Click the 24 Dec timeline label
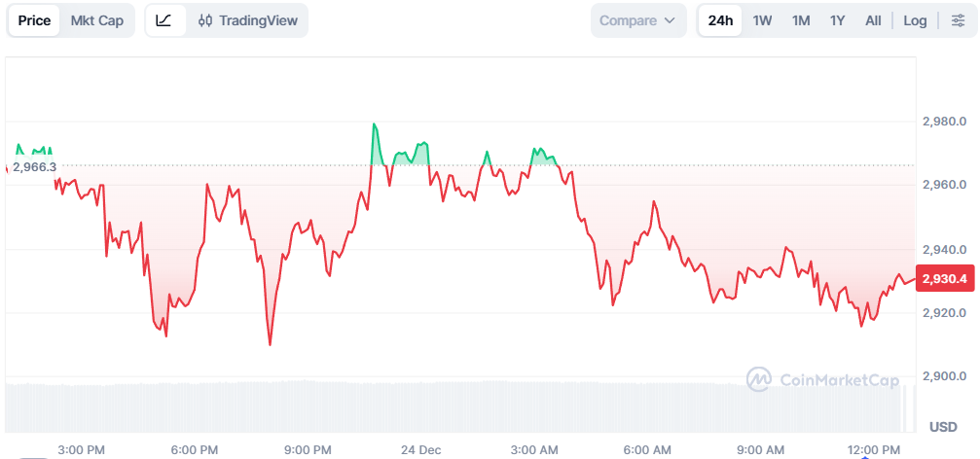The width and height of the screenshot is (980, 459). (x=421, y=449)
